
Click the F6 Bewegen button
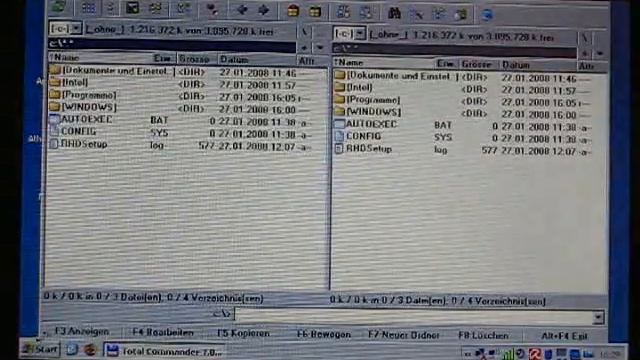coord(324,334)
